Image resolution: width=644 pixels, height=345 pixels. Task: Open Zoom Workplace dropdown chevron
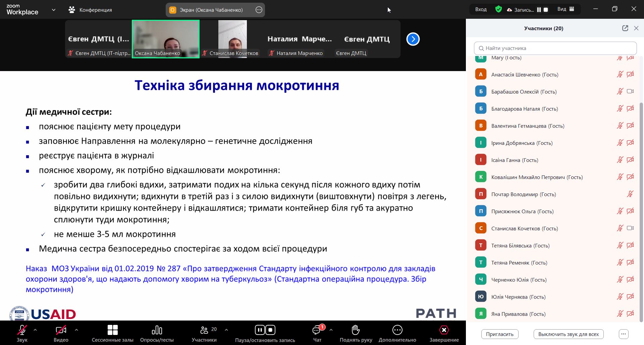pos(54,10)
